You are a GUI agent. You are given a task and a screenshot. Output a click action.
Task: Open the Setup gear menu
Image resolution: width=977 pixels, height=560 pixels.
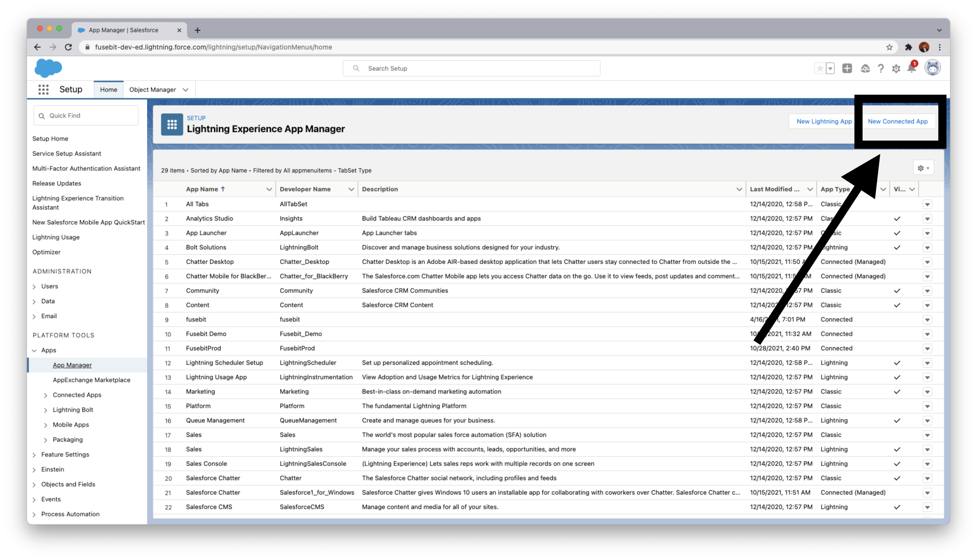coord(896,68)
